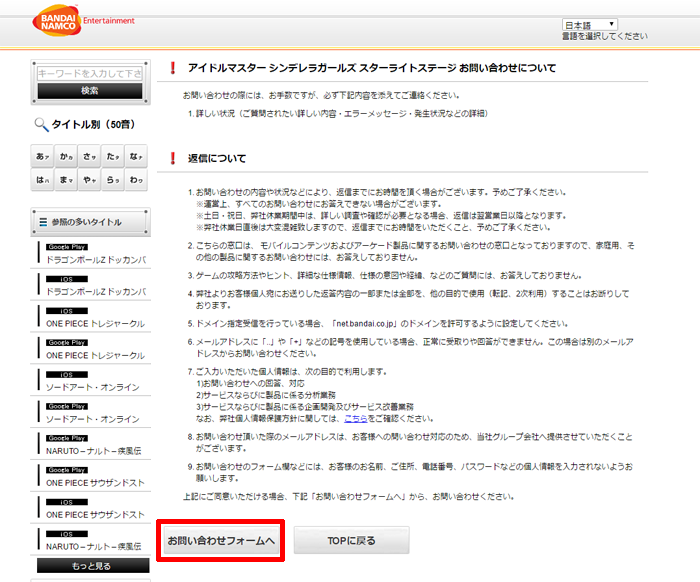This screenshot has width=700, height=582.
Task: Open iOS ONE PIECE サウザンドスト entry
Action: (91, 509)
